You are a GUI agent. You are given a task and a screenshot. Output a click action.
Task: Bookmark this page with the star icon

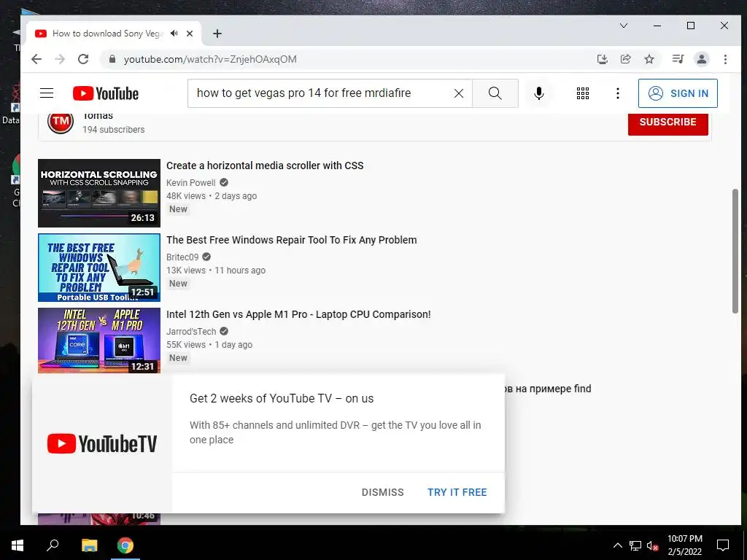point(649,59)
